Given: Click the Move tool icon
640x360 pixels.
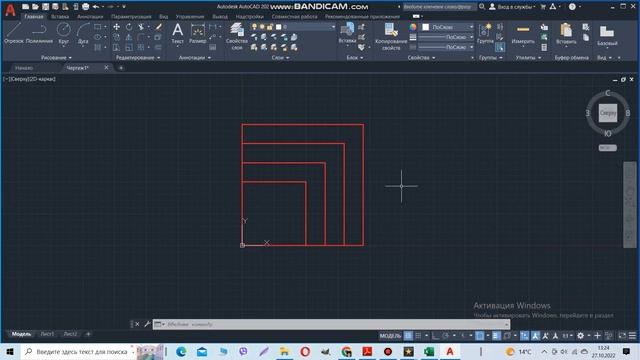Looking at the screenshot, I should [x=116, y=27].
